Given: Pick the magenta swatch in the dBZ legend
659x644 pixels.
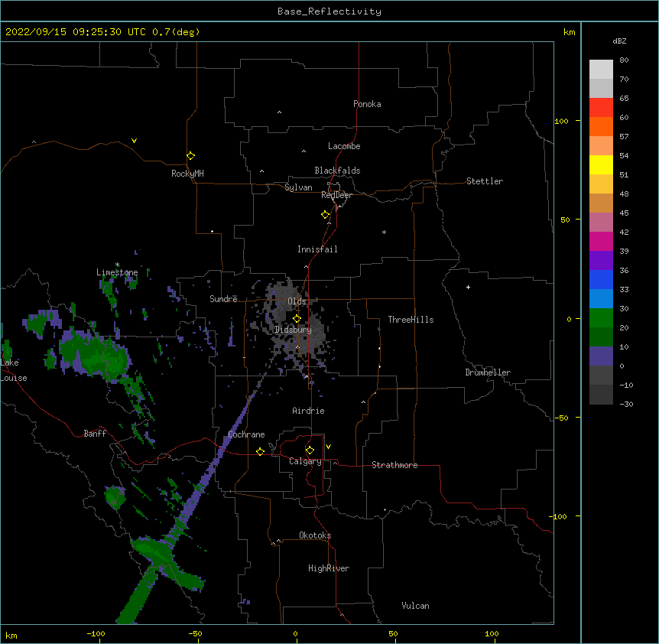Looking at the screenshot, I should tap(601, 241).
